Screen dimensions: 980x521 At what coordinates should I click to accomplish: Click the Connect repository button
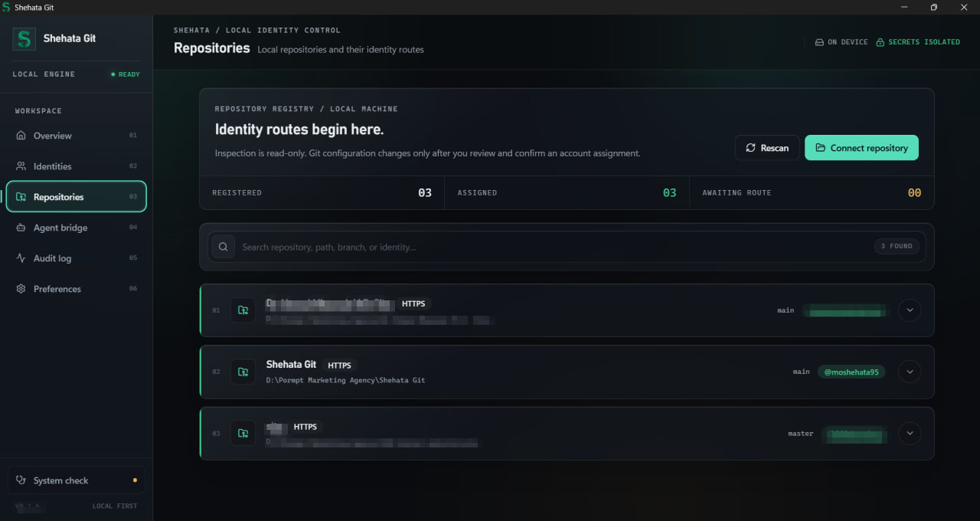[861, 148]
